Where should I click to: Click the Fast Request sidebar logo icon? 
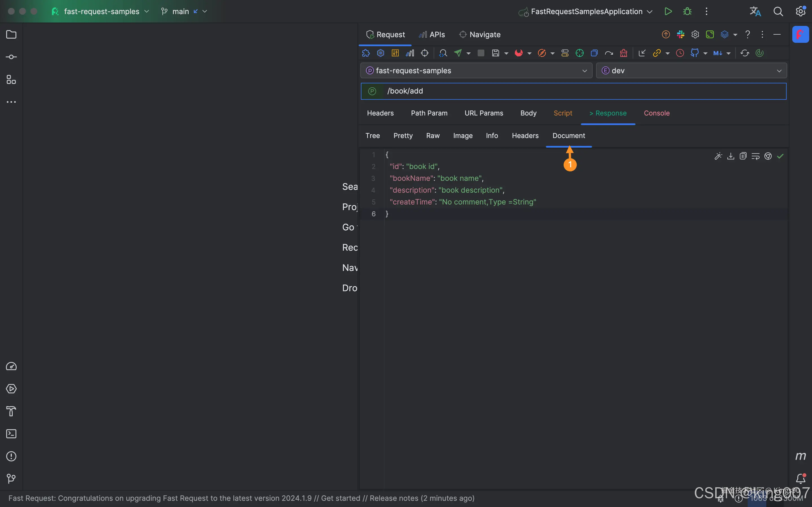(800, 35)
